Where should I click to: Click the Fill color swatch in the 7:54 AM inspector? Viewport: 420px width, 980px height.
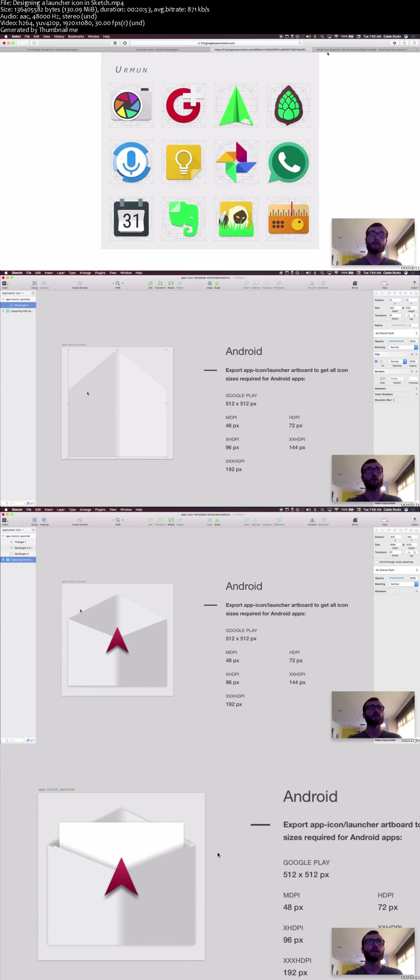click(x=382, y=361)
